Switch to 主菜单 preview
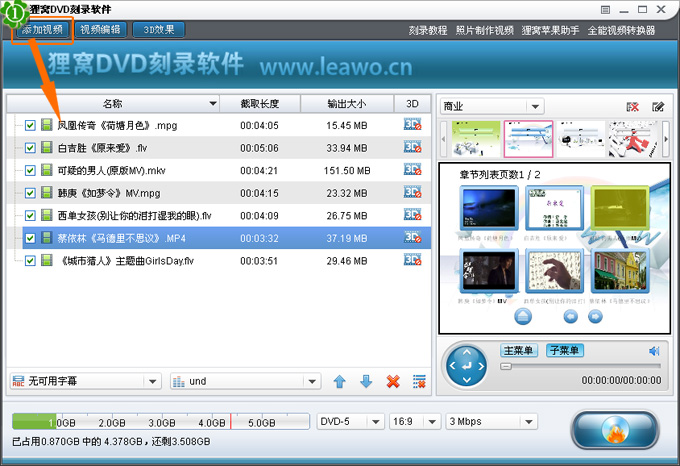 (519, 350)
